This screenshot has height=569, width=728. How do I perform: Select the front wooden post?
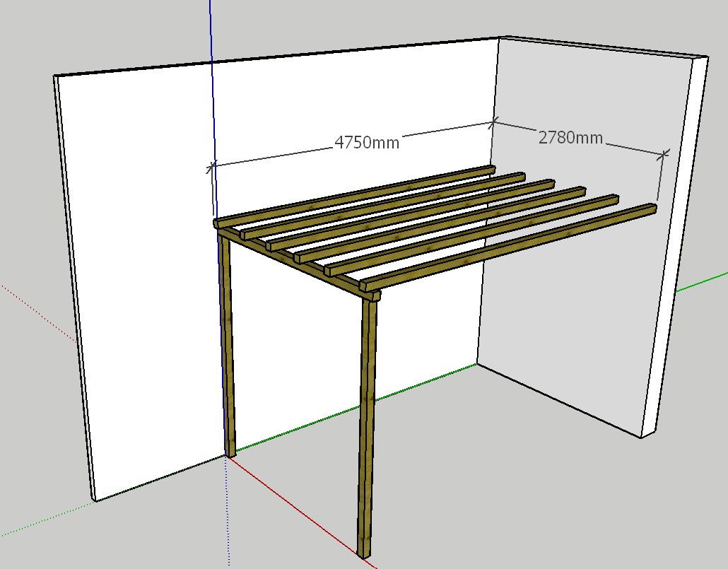click(x=368, y=424)
